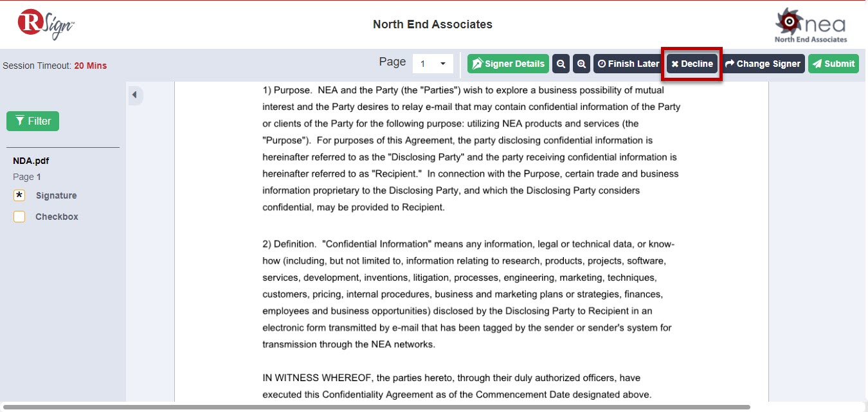Zoom out of the document
The width and height of the screenshot is (868, 412).
(x=561, y=64)
